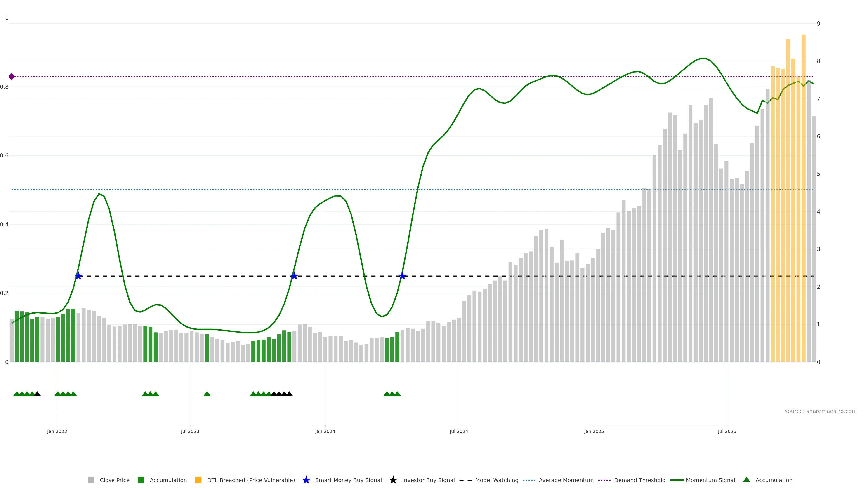Click the Jul 2024 x-axis label
The width and height of the screenshot is (868, 488).
tap(459, 432)
